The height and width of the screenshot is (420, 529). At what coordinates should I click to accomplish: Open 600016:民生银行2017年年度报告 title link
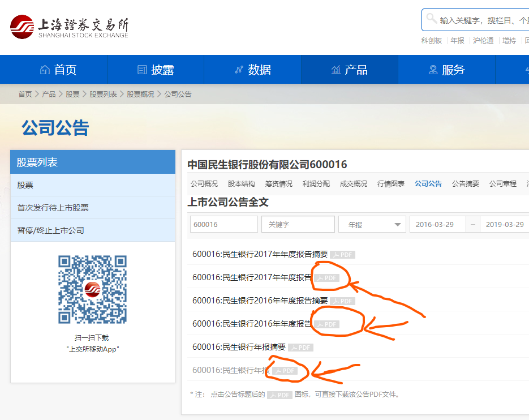click(252, 277)
